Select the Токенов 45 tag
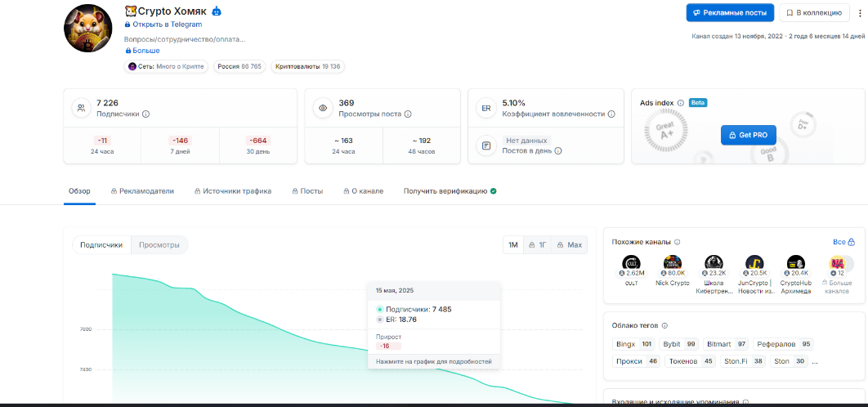868x407 pixels. [691, 361]
